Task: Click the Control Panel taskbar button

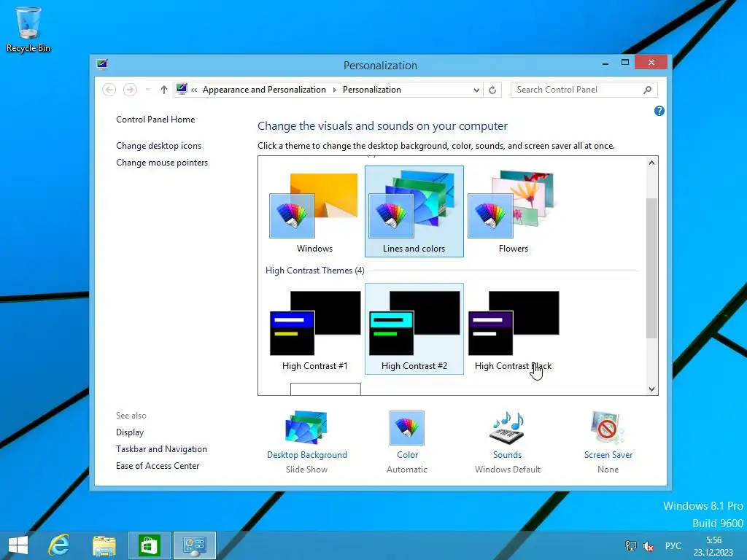Action: pos(194,545)
